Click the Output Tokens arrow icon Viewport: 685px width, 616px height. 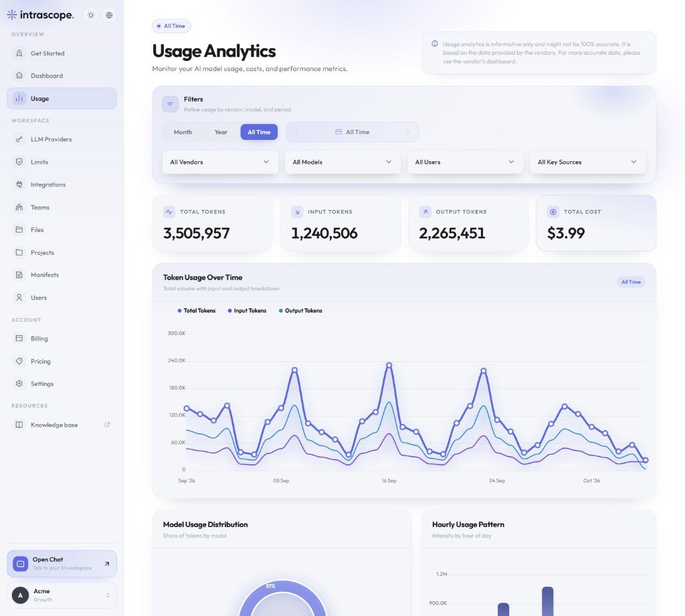point(425,212)
